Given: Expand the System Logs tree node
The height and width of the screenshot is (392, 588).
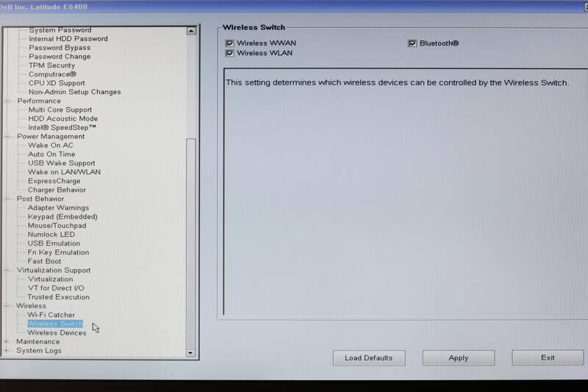Looking at the screenshot, I should tap(6, 351).
